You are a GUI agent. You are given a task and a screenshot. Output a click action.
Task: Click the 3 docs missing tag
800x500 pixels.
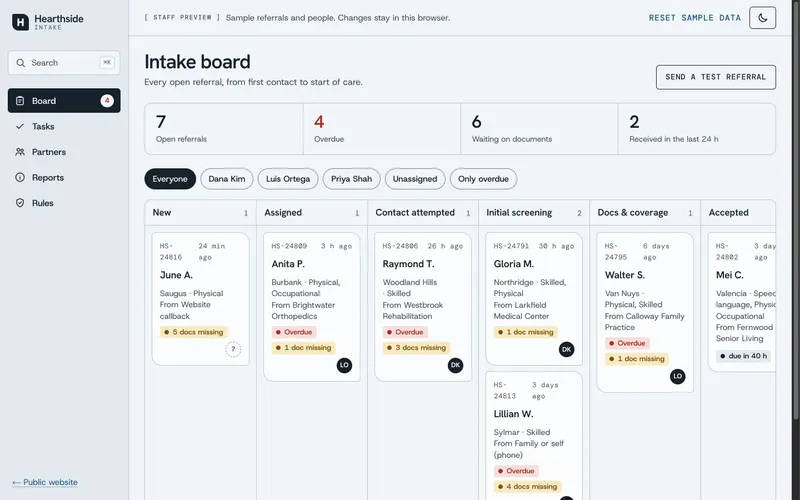click(416, 348)
